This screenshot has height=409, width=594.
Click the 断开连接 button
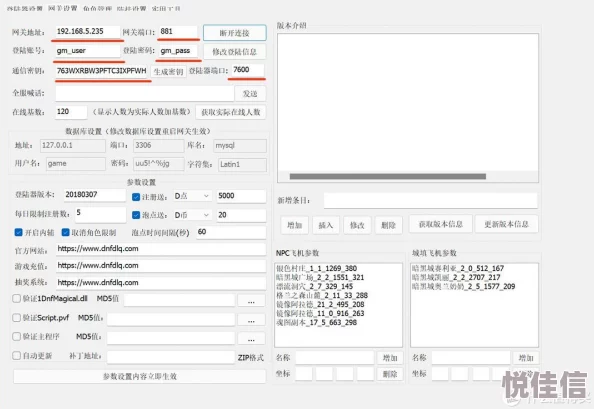pos(234,33)
